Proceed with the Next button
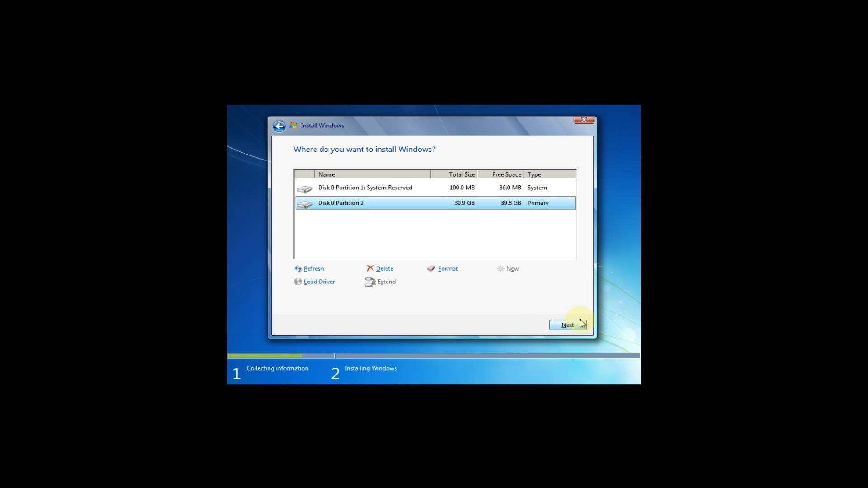 [x=568, y=325]
